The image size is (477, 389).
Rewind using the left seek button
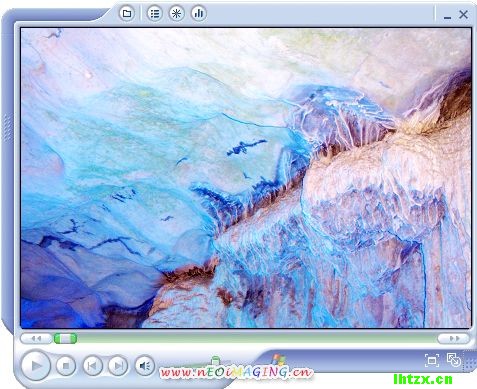coord(36,339)
